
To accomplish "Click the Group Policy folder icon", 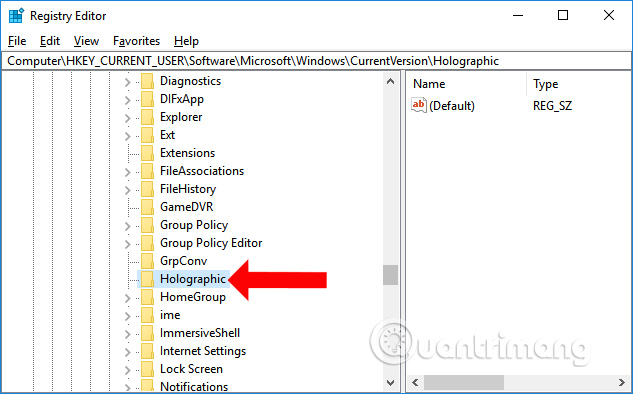I will 147,225.
